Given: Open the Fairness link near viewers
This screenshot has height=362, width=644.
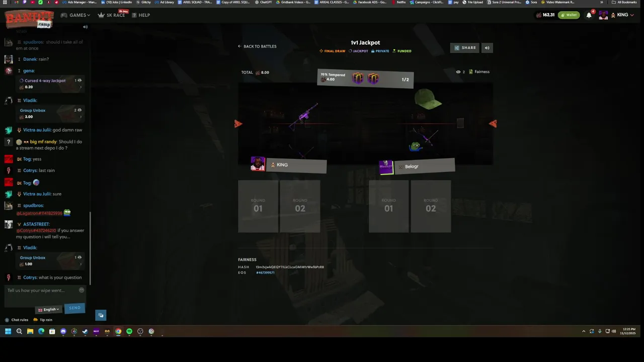Looking at the screenshot, I should (x=479, y=72).
